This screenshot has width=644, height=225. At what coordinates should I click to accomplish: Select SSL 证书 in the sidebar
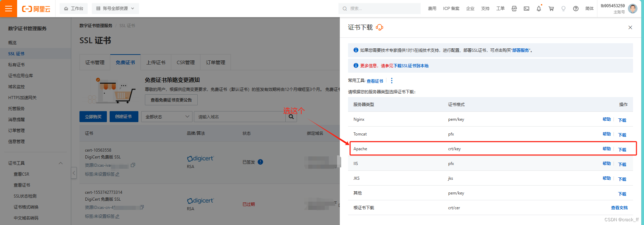(x=16, y=54)
